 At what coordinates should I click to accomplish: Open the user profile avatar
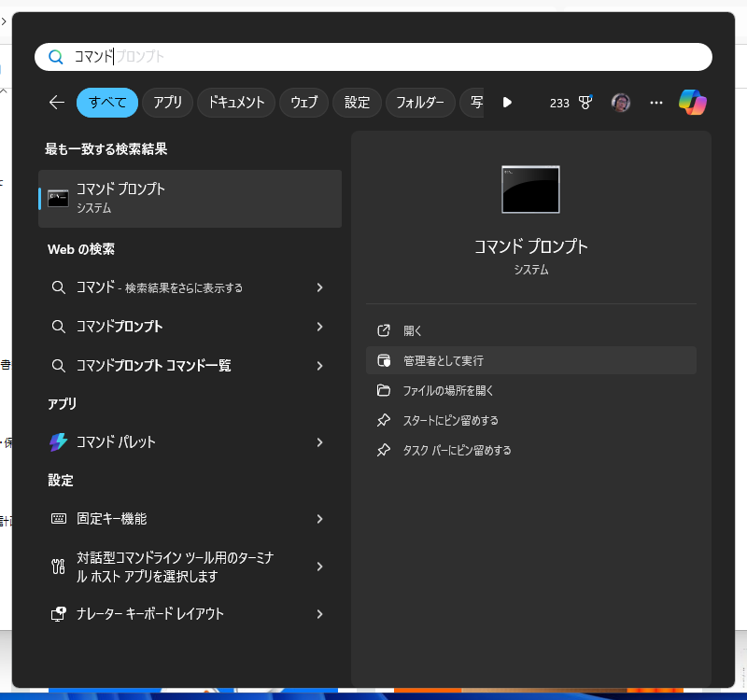coord(621,103)
